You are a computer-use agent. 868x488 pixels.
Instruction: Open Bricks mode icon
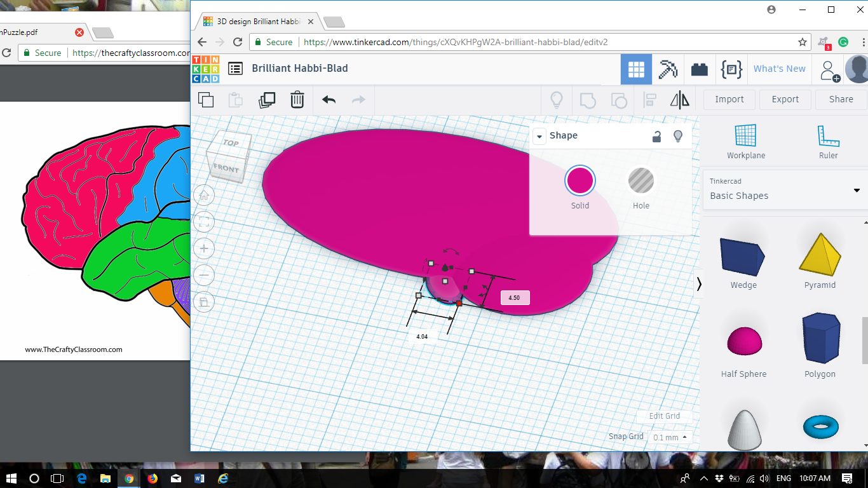pyautogui.click(x=700, y=69)
